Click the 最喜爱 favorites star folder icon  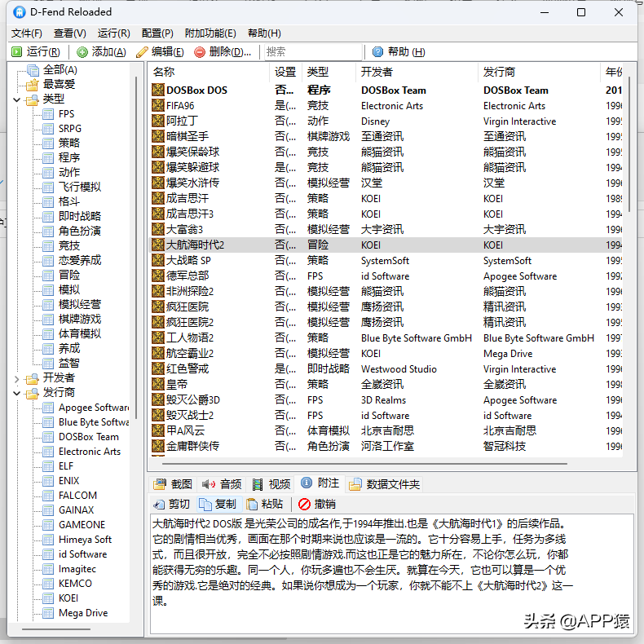[32, 85]
